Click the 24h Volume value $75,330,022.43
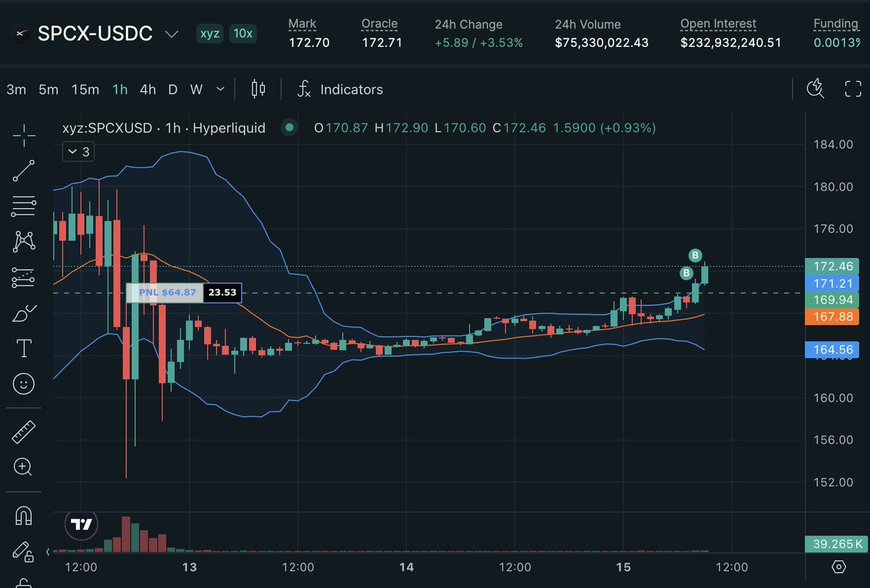This screenshot has width=870, height=588. 602,43
